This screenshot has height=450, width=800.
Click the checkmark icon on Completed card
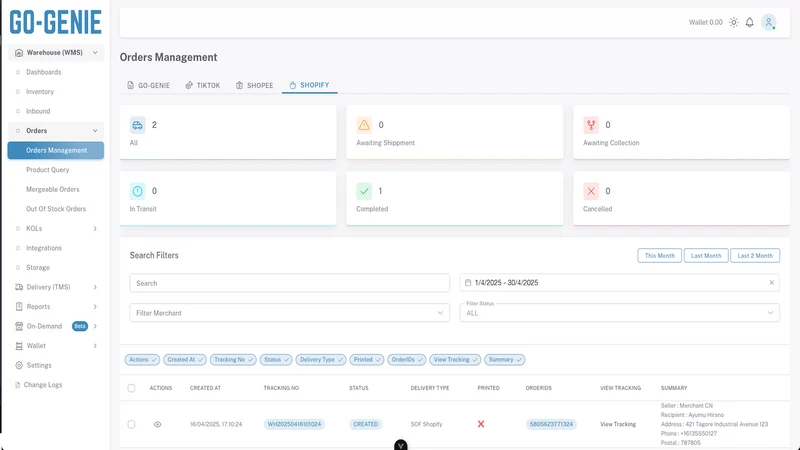[364, 191]
